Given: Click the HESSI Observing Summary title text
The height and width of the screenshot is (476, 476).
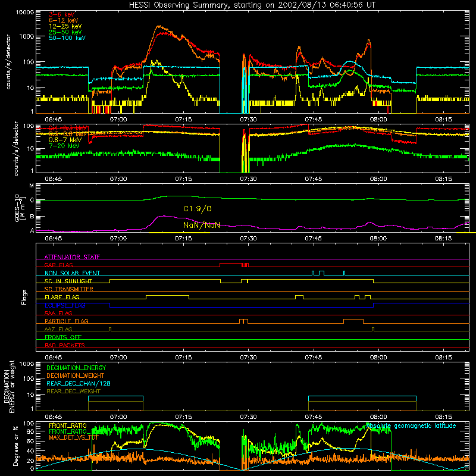Looking at the screenshot, I should point(252,5).
